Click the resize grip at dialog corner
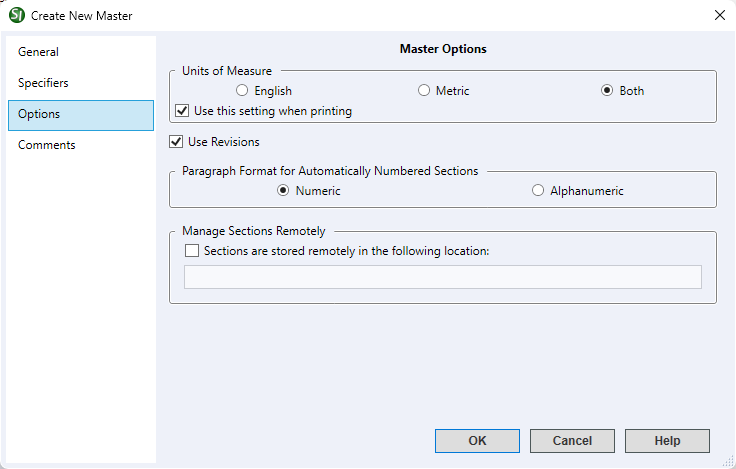This screenshot has width=736, height=469. click(729, 462)
